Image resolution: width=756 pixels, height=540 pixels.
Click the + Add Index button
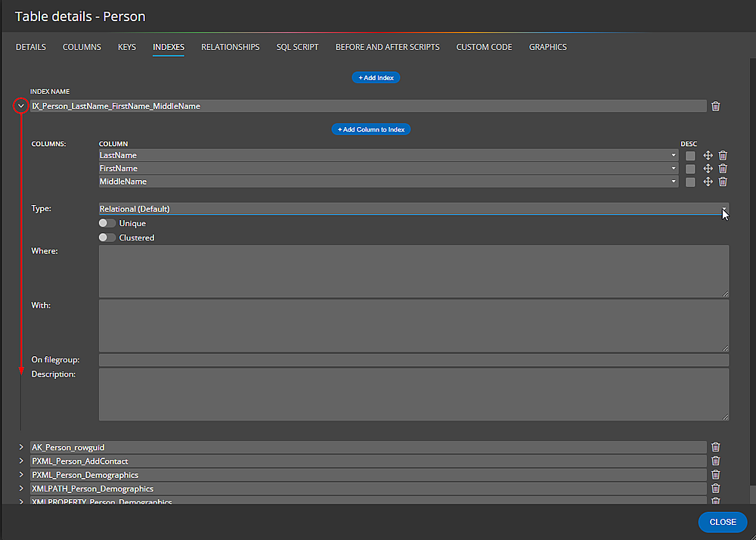pos(376,77)
